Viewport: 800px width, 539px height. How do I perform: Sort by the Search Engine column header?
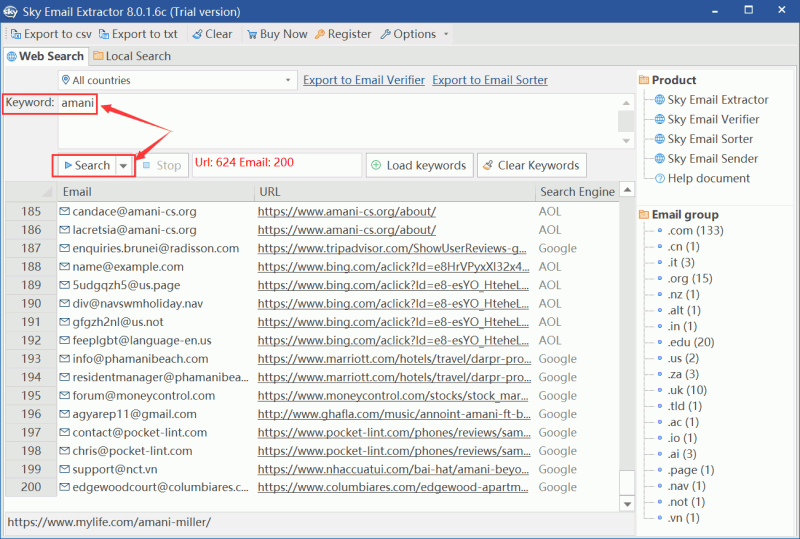(577, 192)
